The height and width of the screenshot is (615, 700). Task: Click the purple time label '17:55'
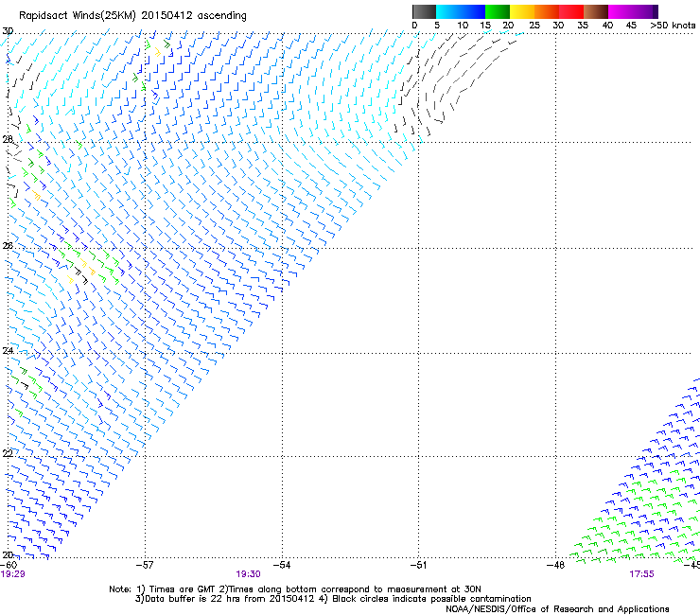(641, 574)
